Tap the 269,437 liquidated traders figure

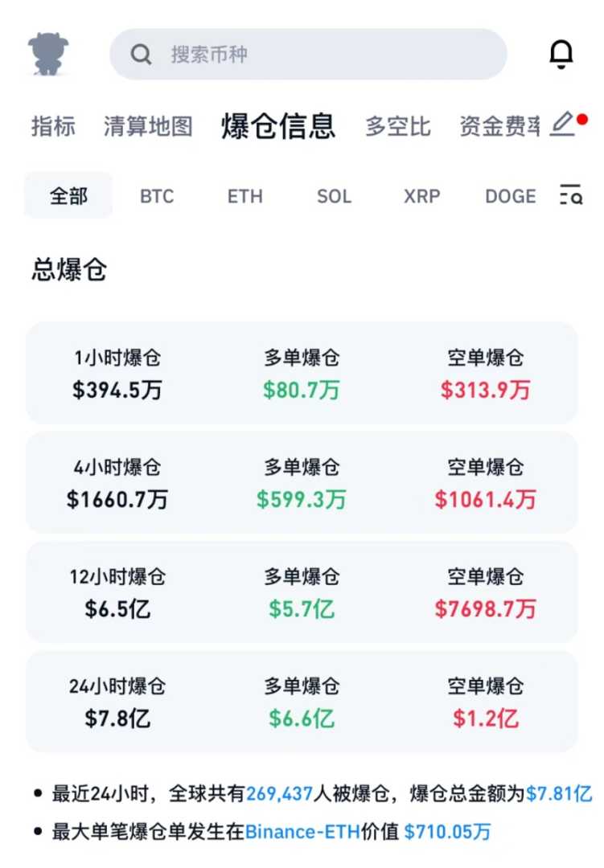279,794
